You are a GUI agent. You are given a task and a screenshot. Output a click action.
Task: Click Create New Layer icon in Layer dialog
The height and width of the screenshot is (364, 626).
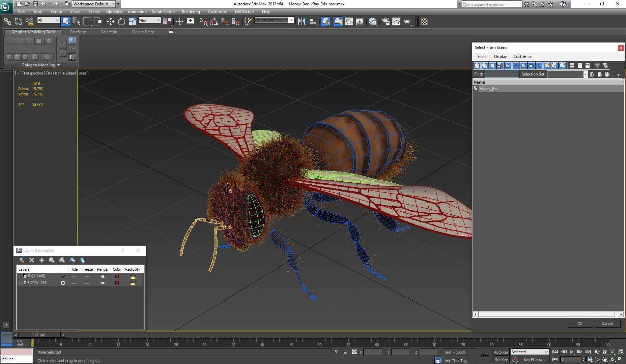pos(22,260)
